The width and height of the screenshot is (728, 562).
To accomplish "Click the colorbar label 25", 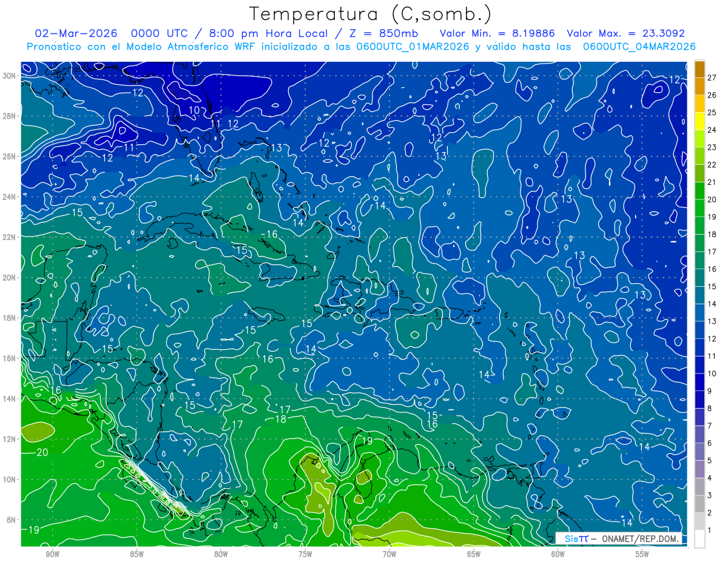I will click(x=712, y=113).
